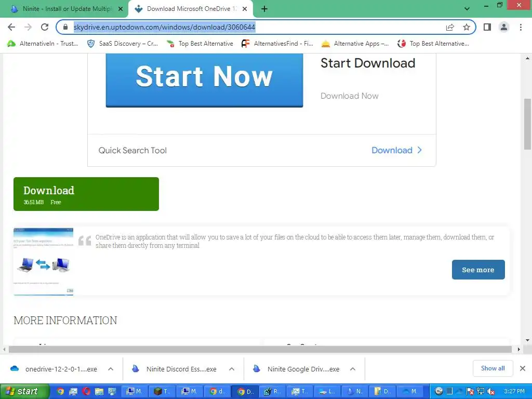This screenshot has width=532, height=399.
Task: Open the Windows start menu
Action: point(24,391)
